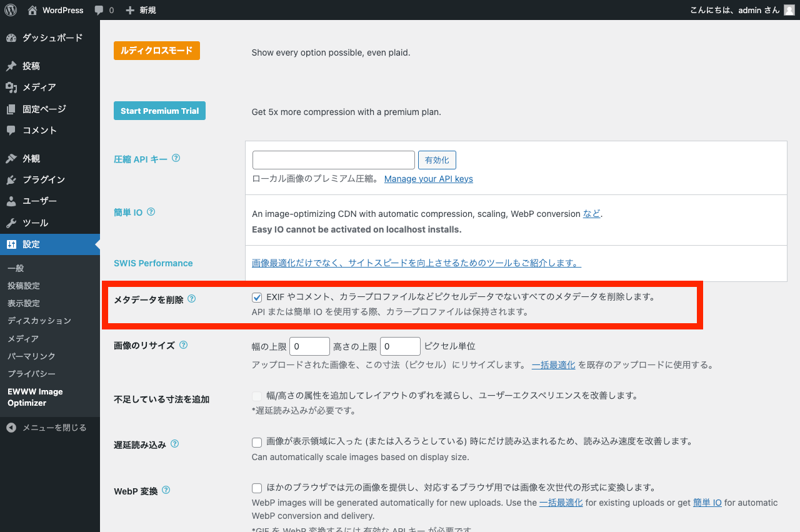Image resolution: width=800 pixels, height=532 pixels.
Task: Open help icon for 簡単 IO
Action: (x=151, y=212)
